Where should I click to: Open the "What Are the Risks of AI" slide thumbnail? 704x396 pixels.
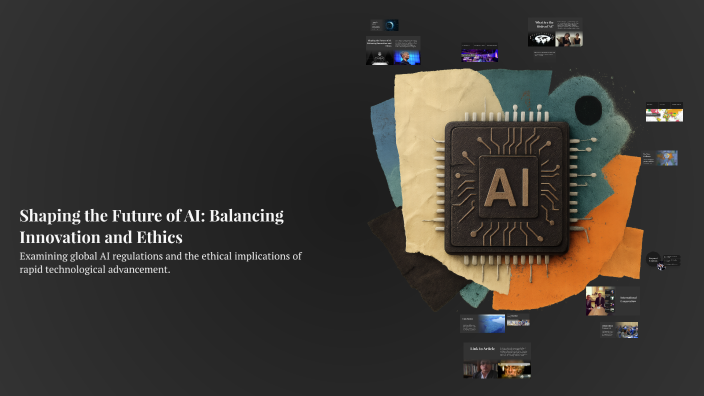[555, 32]
